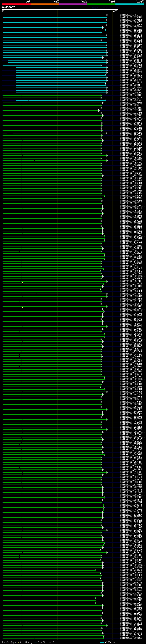Select label UniRef100_Q94IT4

pyautogui.click(x=131, y=60)
